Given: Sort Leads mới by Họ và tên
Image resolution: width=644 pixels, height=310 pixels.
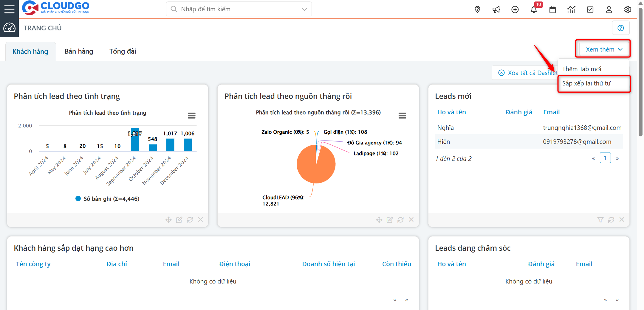Looking at the screenshot, I should [451, 112].
